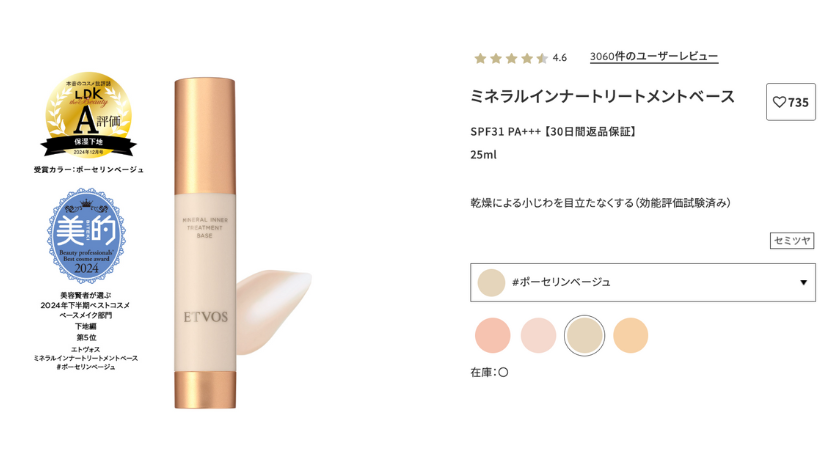Select the warm yellow-beige color swatch
This screenshot has width=840, height=450.
point(631,335)
